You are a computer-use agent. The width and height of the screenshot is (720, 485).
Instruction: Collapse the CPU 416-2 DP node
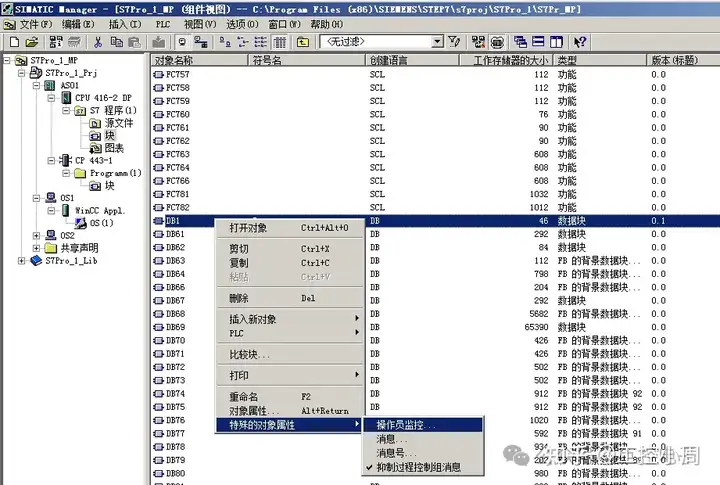tap(51, 98)
